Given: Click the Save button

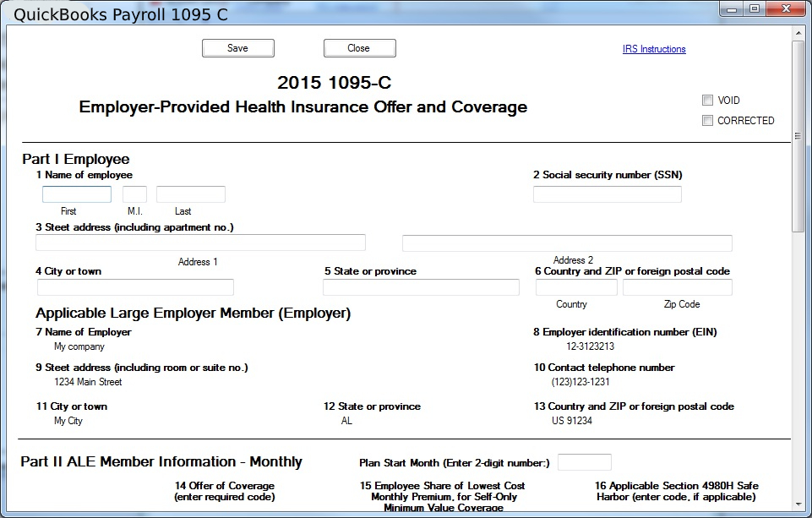Looking at the screenshot, I should [x=237, y=48].
